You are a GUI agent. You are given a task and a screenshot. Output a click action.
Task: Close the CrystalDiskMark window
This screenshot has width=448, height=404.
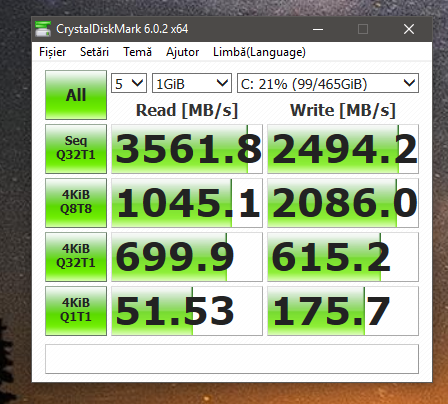point(409,29)
